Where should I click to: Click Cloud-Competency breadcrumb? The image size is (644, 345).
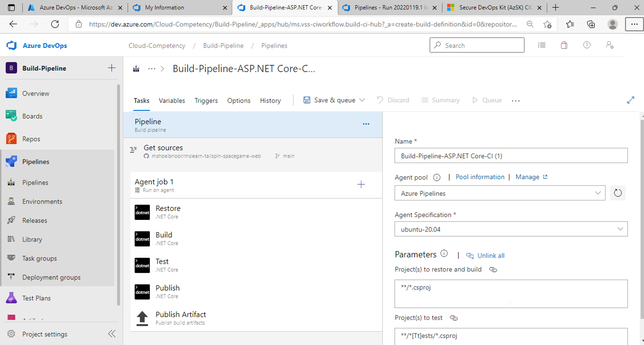tap(157, 46)
